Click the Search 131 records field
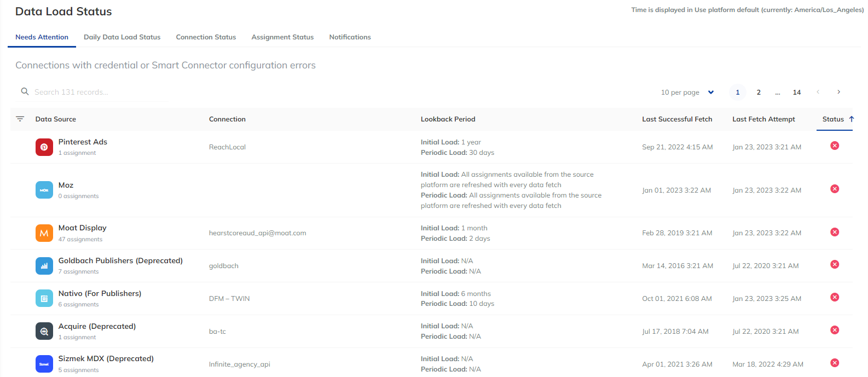The height and width of the screenshot is (377, 868). pyautogui.click(x=92, y=92)
